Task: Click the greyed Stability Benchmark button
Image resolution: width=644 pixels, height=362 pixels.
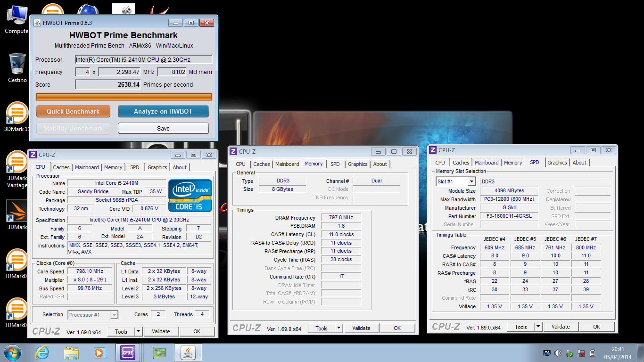Action: click(x=73, y=128)
